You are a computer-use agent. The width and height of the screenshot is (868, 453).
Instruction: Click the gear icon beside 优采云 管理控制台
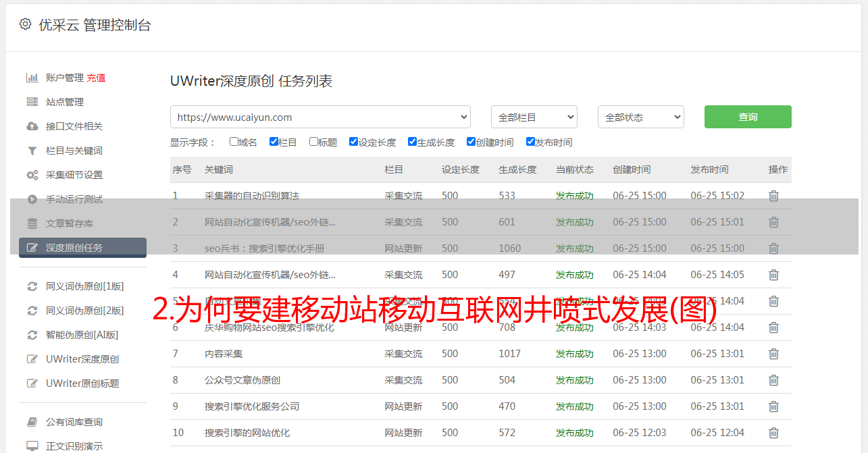25,24
